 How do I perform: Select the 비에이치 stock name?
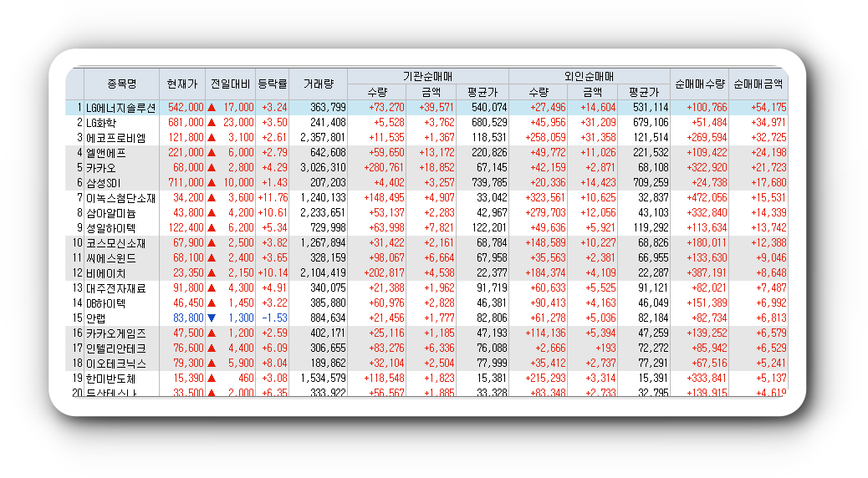[x=106, y=273]
